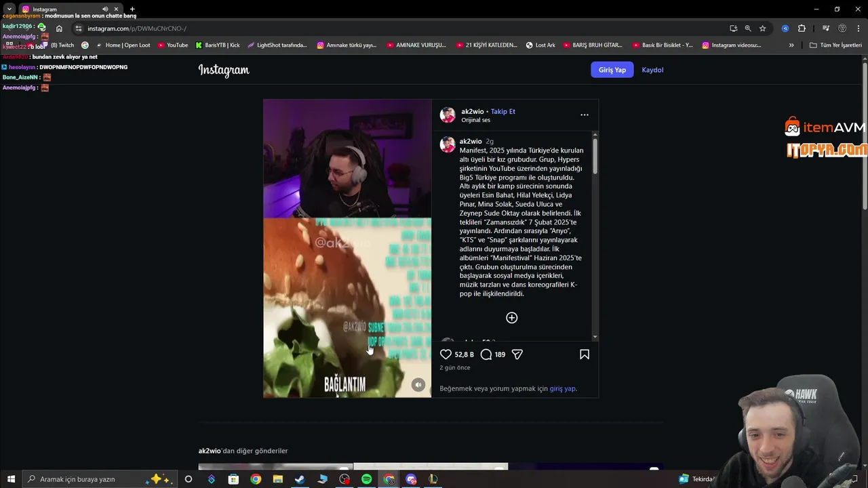The width and height of the screenshot is (868, 488).
Task: Follow ak2wio with Takip Et
Action: [503, 111]
